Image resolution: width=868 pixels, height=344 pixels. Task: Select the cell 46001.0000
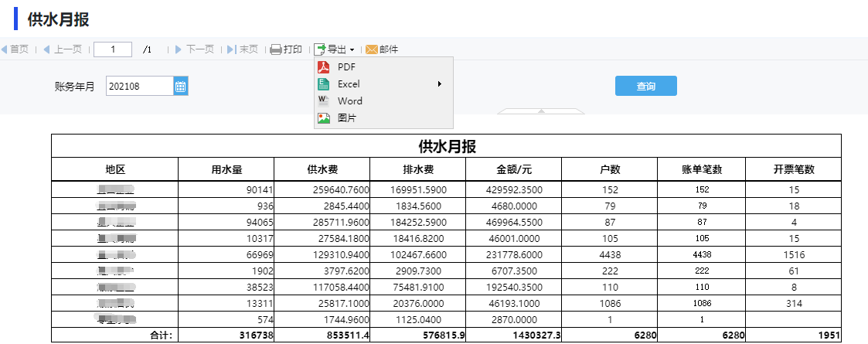coord(514,239)
